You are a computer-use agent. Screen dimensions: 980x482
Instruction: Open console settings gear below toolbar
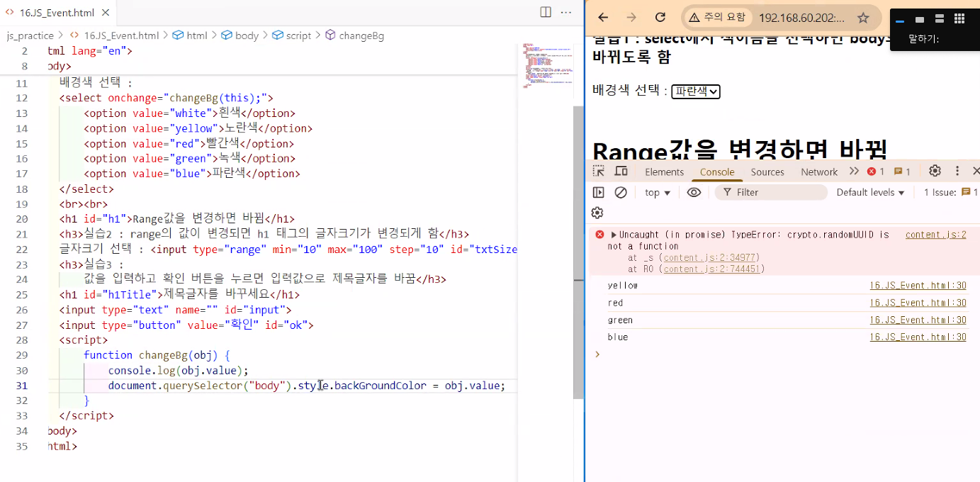(597, 213)
